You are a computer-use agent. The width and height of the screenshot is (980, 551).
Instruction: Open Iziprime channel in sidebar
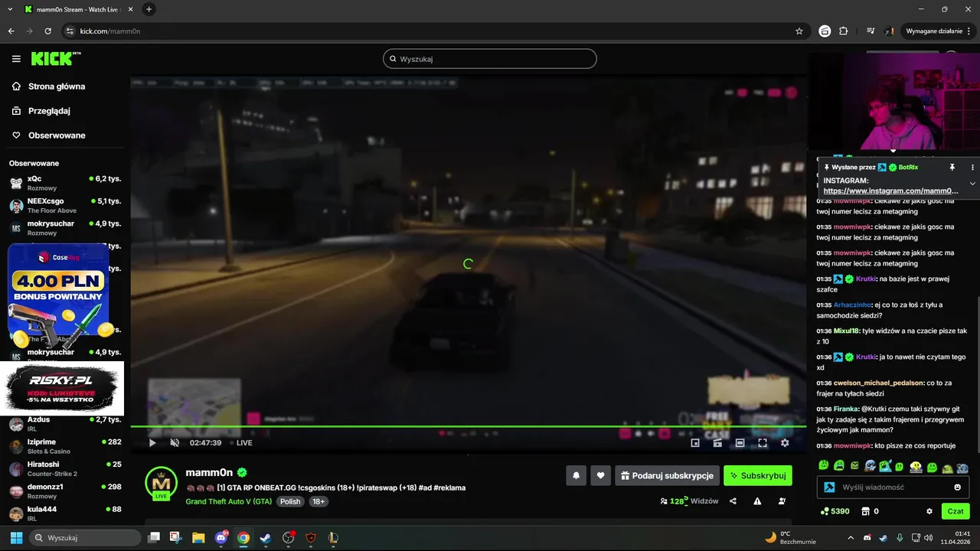pos(65,446)
